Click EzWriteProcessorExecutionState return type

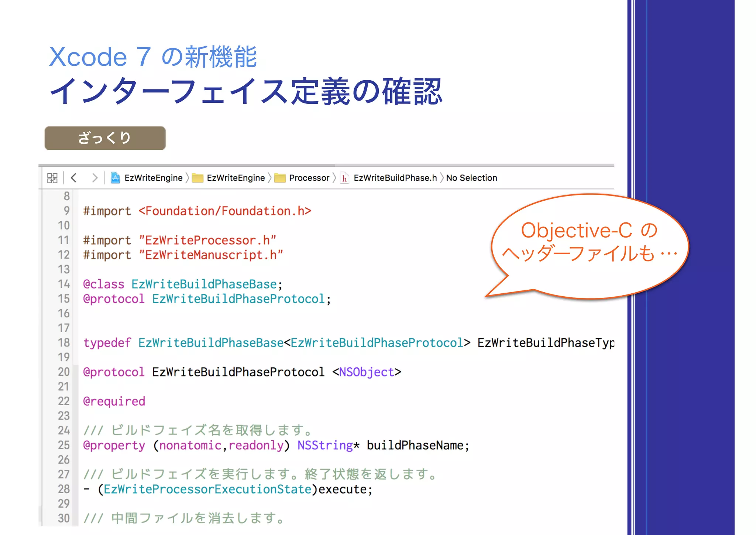(207, 489)
